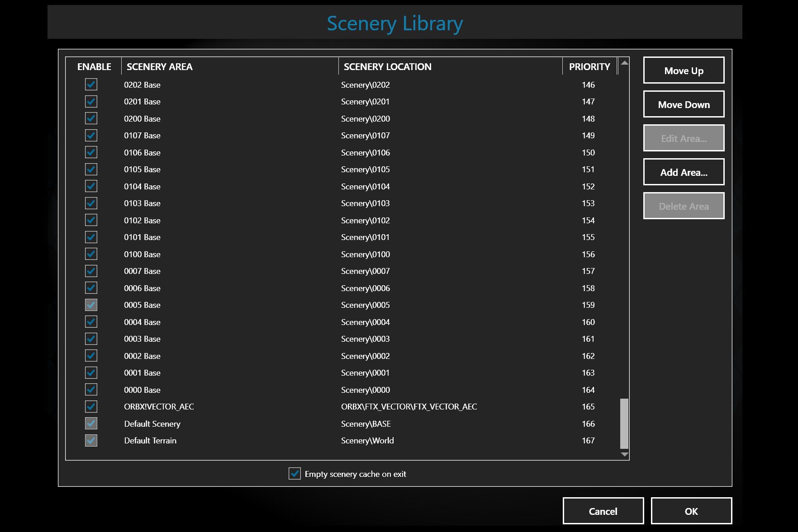Uncheck 0000 Base scenery entry
This screenshot has height=532, width=798.
[91, 390]
